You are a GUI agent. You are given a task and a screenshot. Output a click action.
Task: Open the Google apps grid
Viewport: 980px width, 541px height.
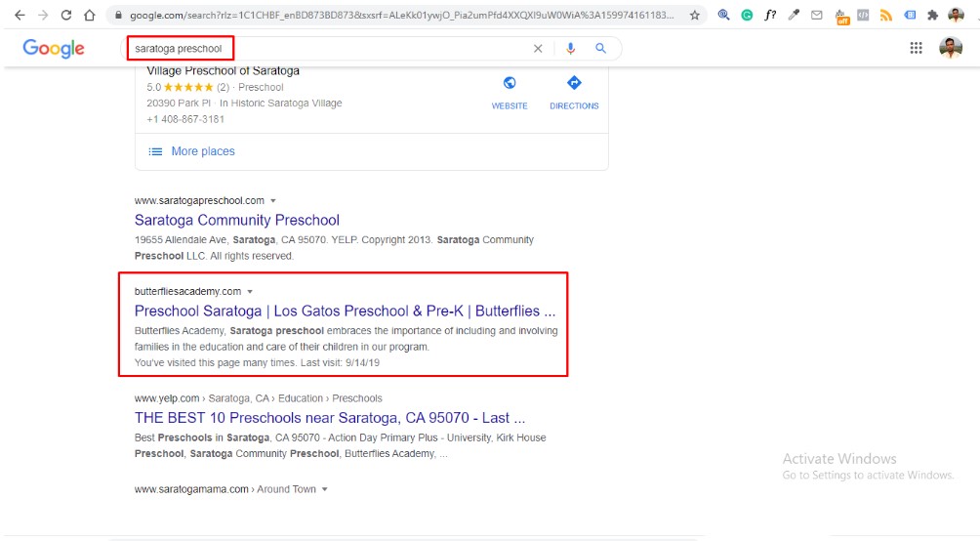(x=916, y=48)
